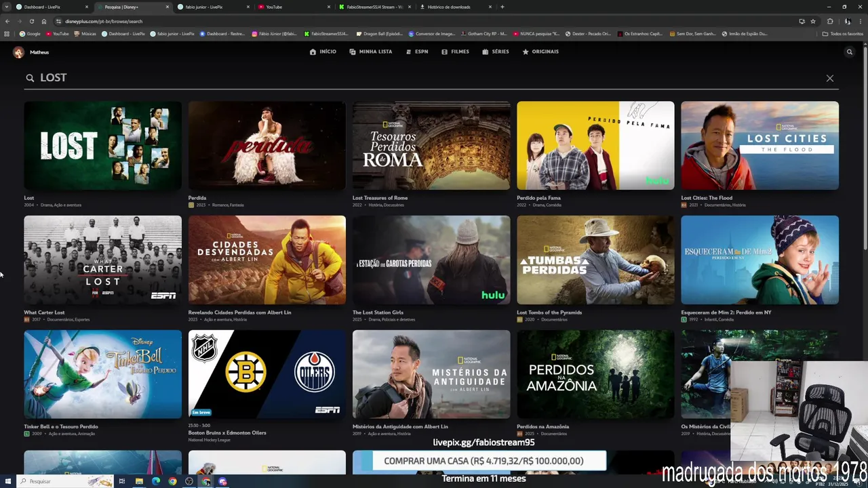The height and width of the screenshot is (488, 868).
Task: Reload the page with the refresh icon
Action: point(31,21)
